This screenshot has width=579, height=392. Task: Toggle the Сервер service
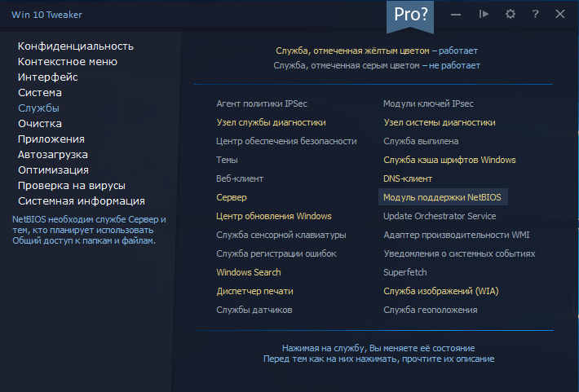point(232,197)
